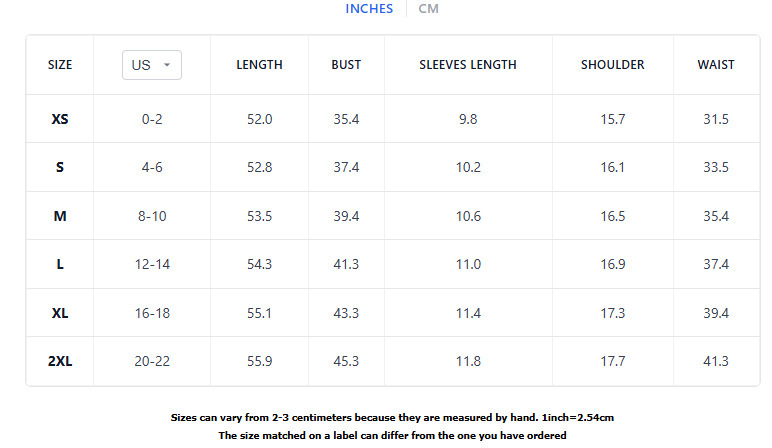772x448 pixels.
Task: Switch to the INCHES unit tab
Action: [369, 9]
